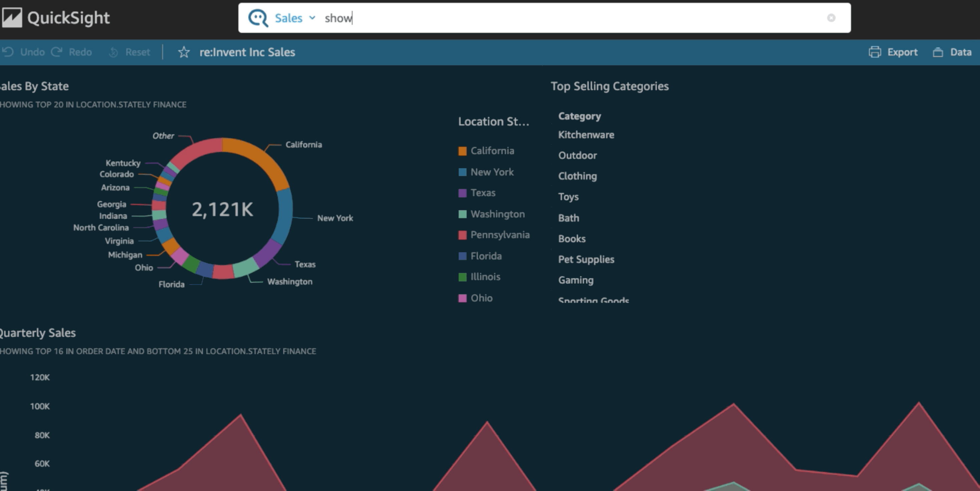The image size is (980, 491).
Task: Click the Ohio pink legend swatch
Action: (x=462, y=298)
